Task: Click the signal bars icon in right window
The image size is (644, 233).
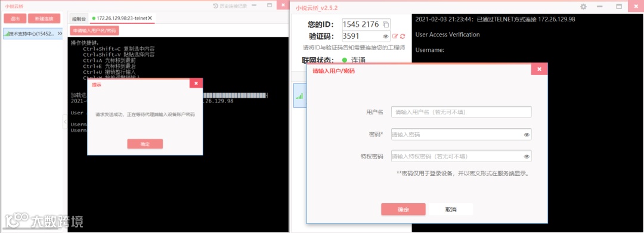Action: (299, 96)
